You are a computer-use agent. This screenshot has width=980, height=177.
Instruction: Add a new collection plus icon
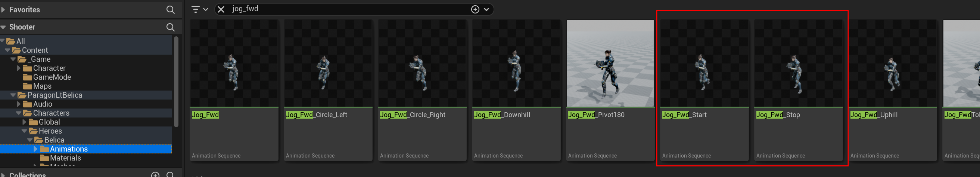(155, 175)
